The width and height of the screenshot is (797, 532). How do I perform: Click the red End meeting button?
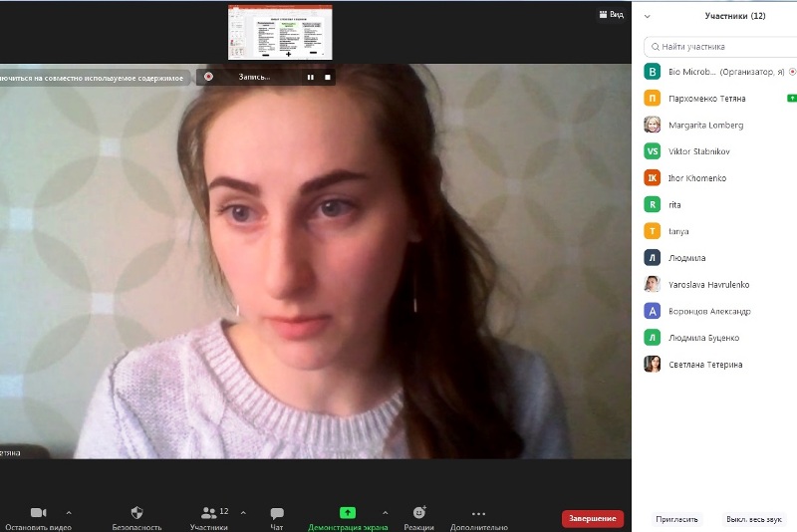(x=593, y=518)
